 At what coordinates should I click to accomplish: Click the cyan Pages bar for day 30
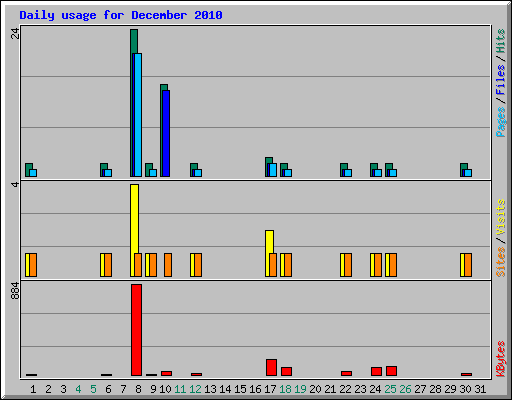click(x=468, y=173)
